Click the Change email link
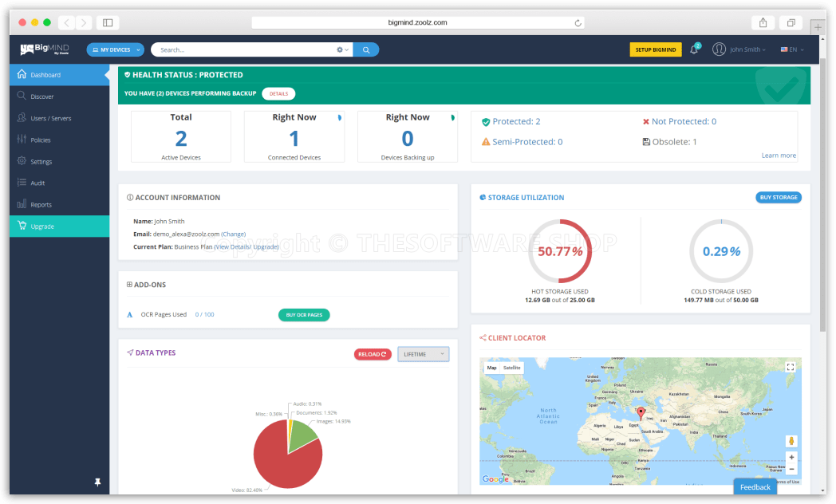 233,234
